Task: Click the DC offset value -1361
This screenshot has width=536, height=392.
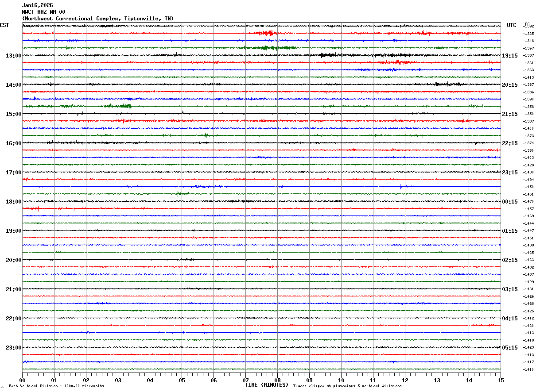Action: (528, 63)
